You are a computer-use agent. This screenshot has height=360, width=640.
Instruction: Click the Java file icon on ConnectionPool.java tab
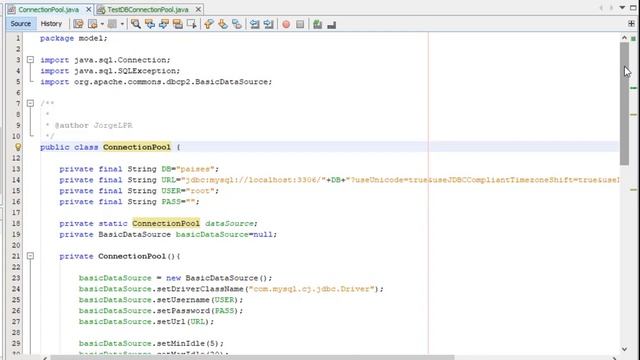11,9
